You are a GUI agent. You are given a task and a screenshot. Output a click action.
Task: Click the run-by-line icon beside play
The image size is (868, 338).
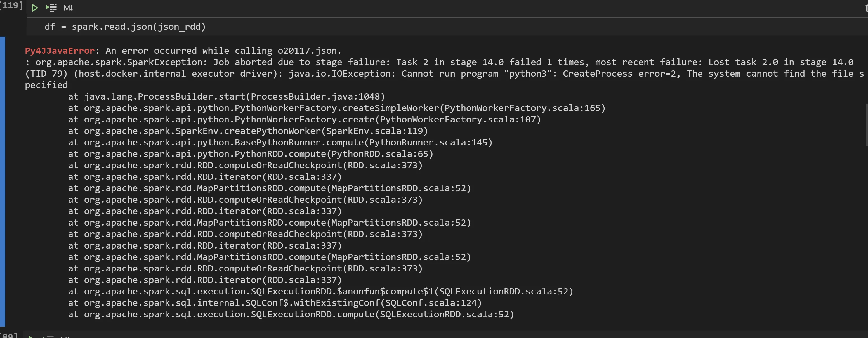pos(51,8)
